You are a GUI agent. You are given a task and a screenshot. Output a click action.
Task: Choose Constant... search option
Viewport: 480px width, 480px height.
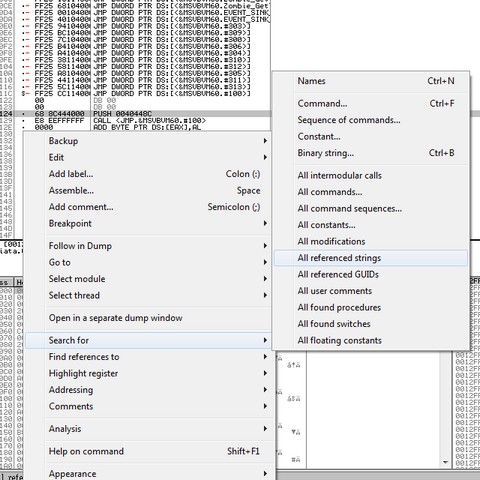[371, 136]
